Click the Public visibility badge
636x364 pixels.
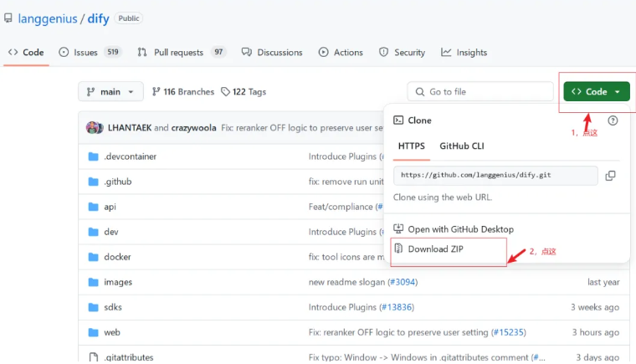click(x=129, y=18)
